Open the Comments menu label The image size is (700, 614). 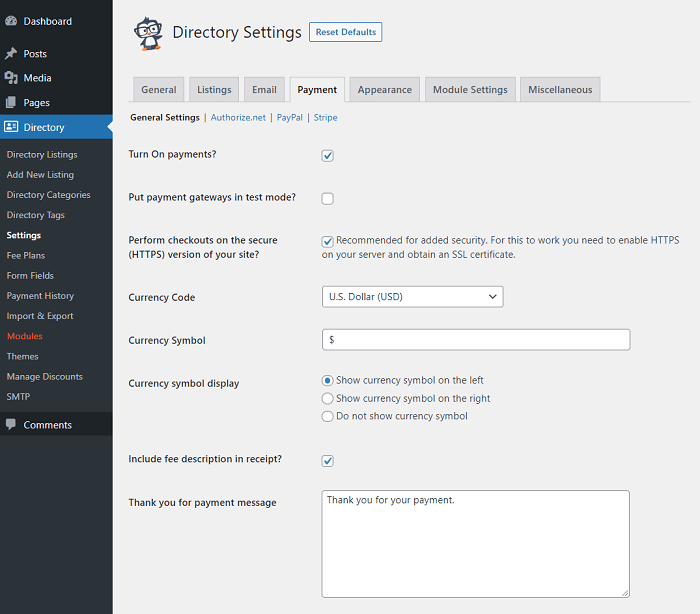coord(47,425)
